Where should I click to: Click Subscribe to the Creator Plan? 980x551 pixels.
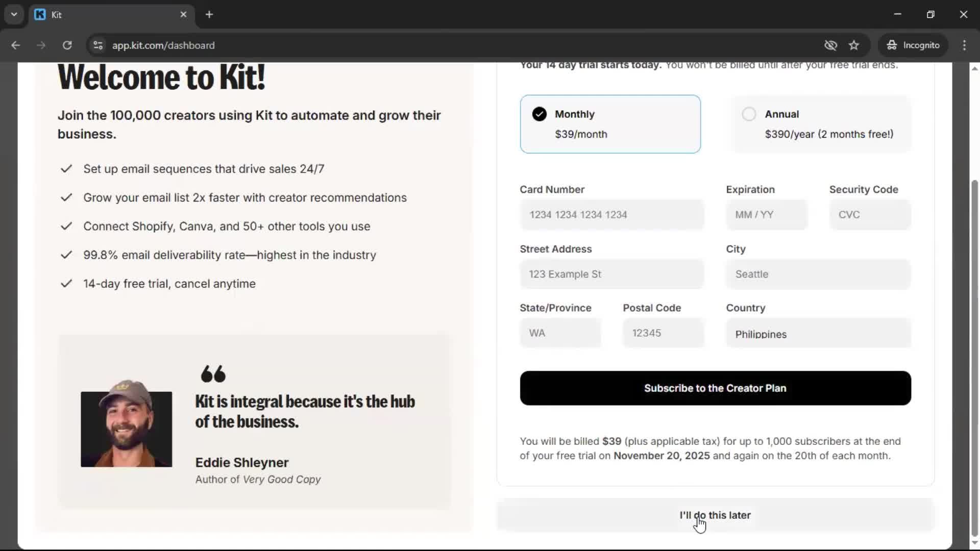715,388
